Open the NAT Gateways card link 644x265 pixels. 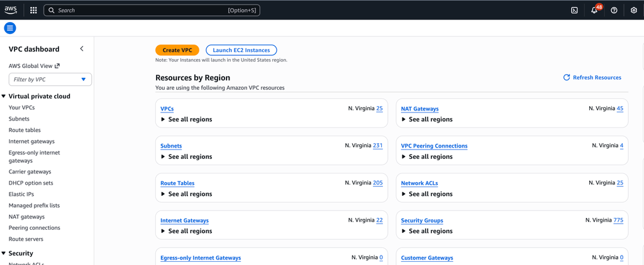pyautogui.click(x=419, y=109)
